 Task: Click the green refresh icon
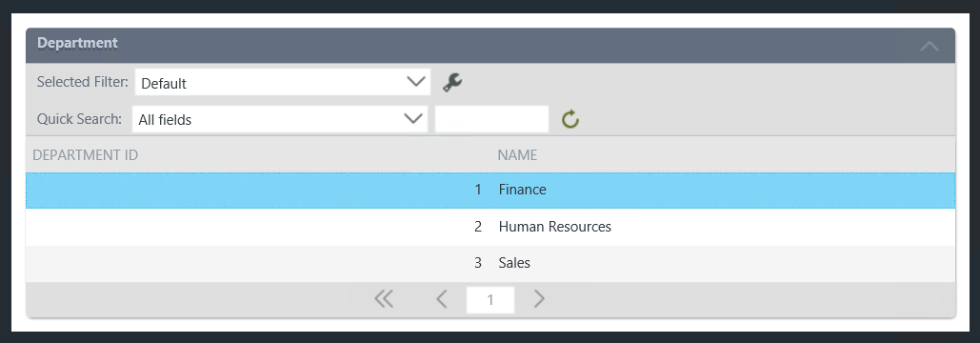570,119
